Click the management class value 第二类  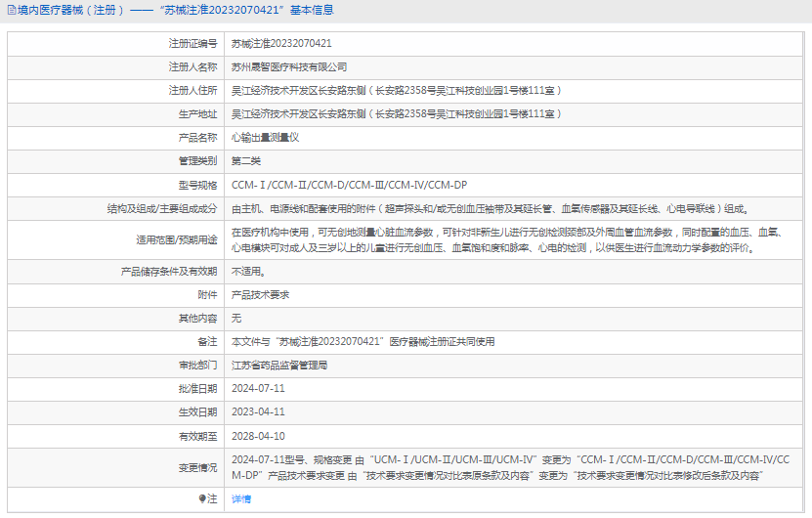point(246,161)
